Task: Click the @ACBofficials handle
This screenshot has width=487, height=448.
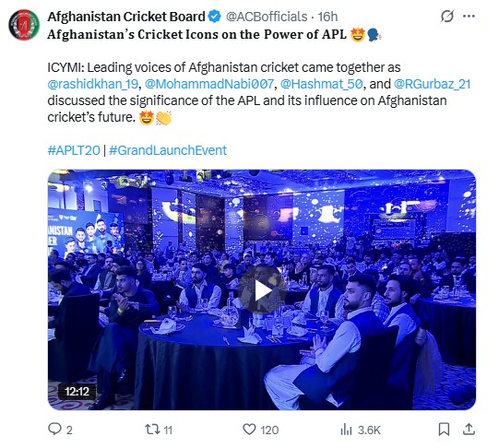Action: pos(267,17)
